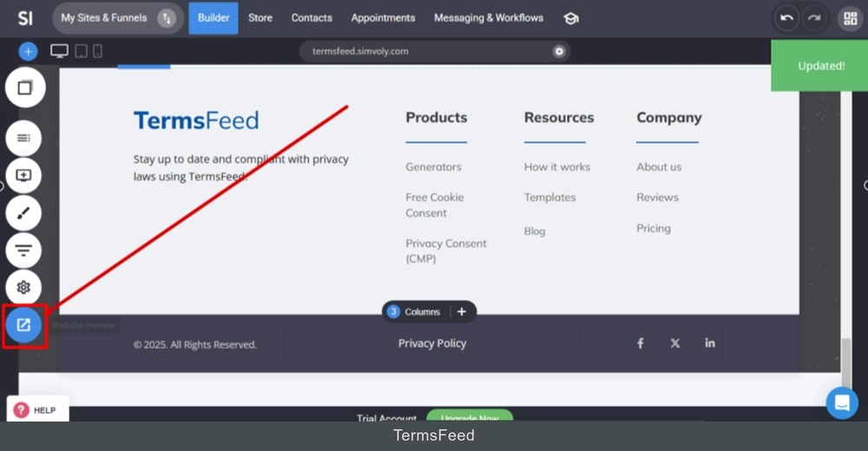This screenshot has height=451, width=868.
Task: Open the dashboard grid icon
Action: tap(851, 18)
